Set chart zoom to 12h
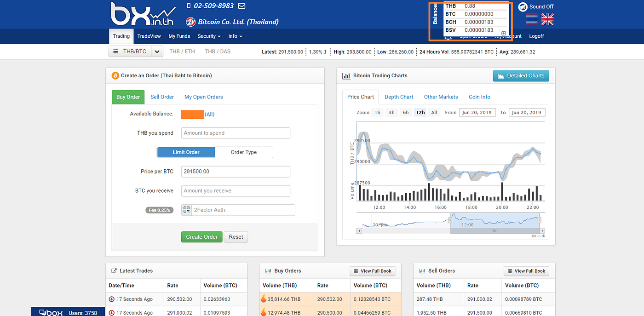This screenshot has width=644, height=316. point(420,112)
